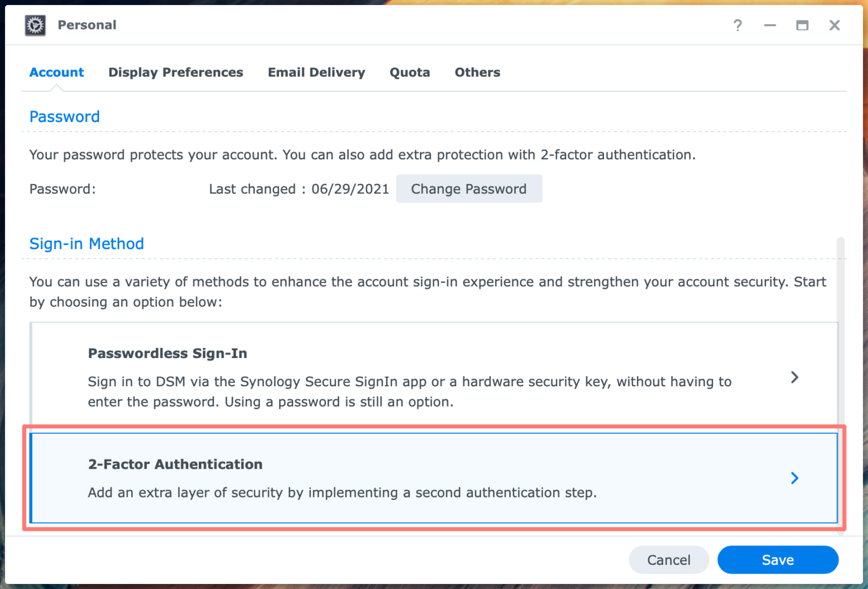Select the Passwordless Sign-In option
This screenshot has height=589, width=868.
click(x=396, y=376)
